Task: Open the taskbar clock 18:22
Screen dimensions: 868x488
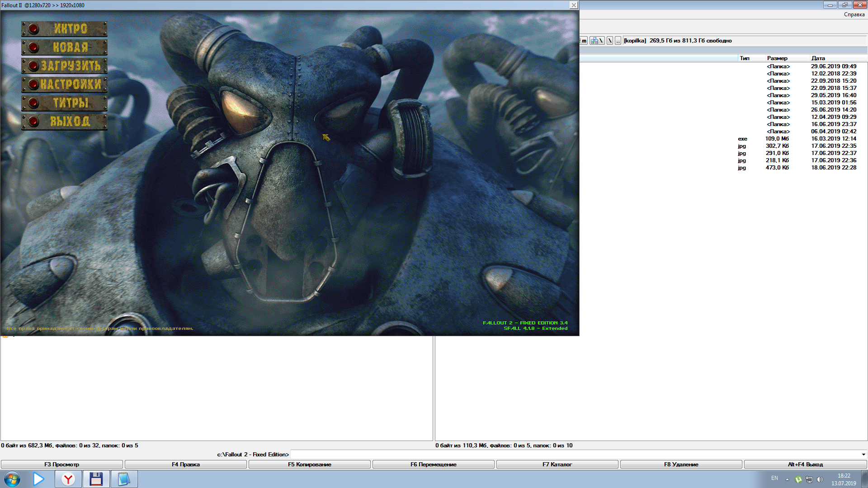Action: point(844,479)
